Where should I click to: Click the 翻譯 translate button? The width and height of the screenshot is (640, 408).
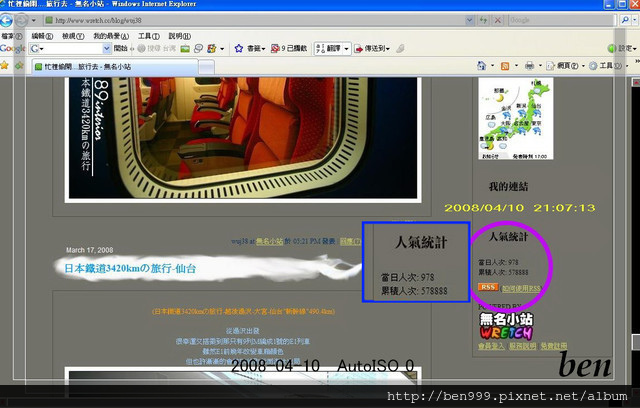tap(329, 49)
